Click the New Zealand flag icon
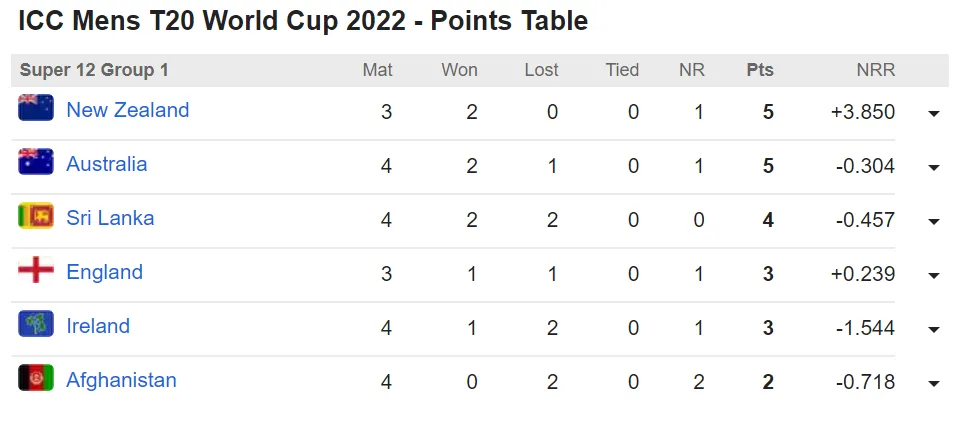Viewport: 972px width, 440px height. 36,108
